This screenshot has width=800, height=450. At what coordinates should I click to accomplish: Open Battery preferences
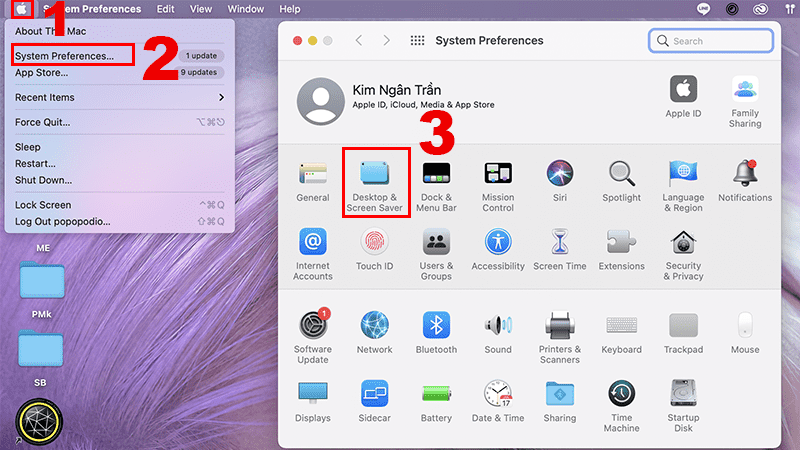point(436,402)
